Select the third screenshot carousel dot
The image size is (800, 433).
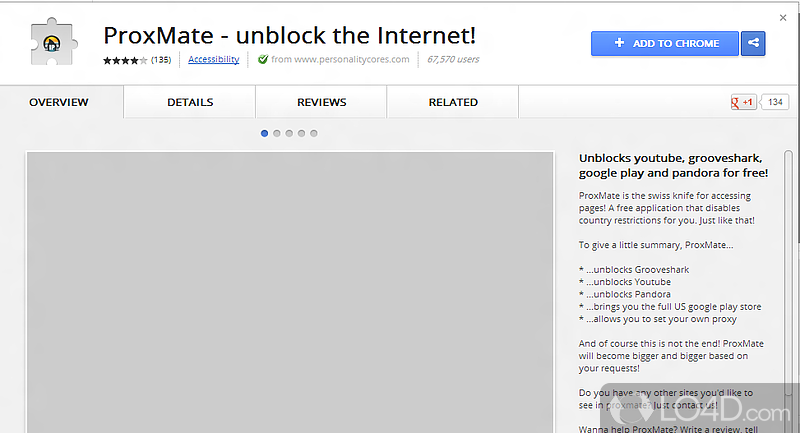pyautogui.click(x=289, y=134)
